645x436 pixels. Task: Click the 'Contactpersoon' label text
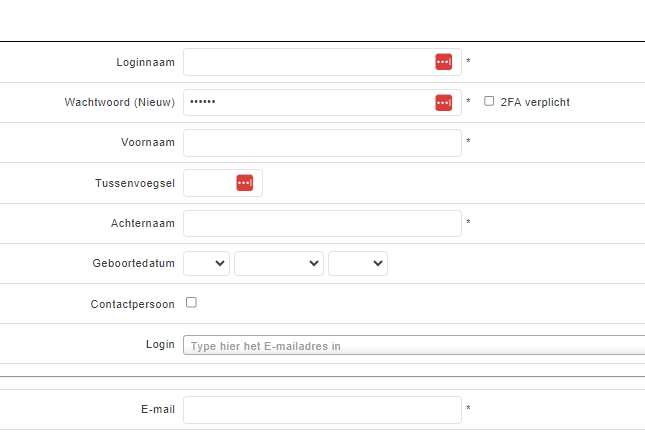pyautogui.click(x=132, y=303)
